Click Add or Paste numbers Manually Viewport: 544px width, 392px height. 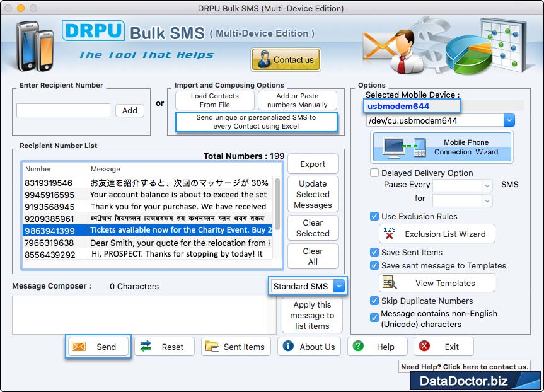(298, 100)
